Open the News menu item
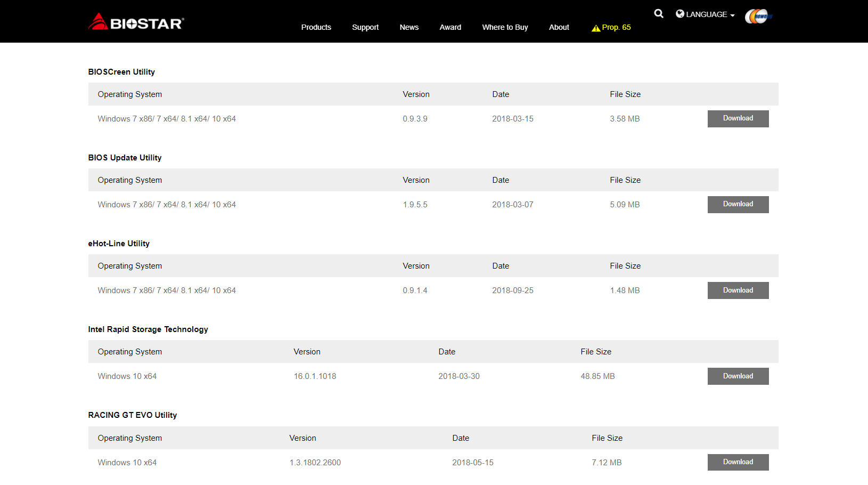 coord(409,27)
